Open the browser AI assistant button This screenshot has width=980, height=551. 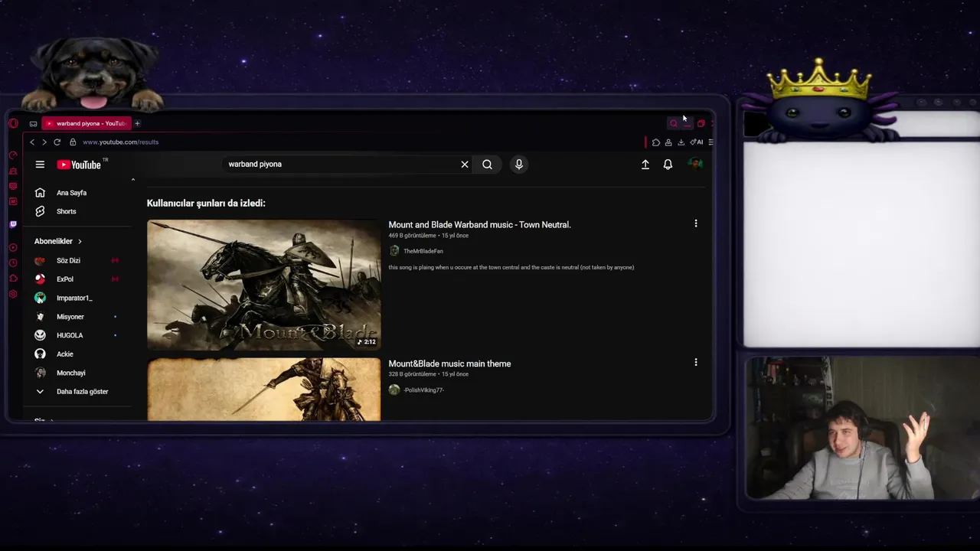(697, 142)
